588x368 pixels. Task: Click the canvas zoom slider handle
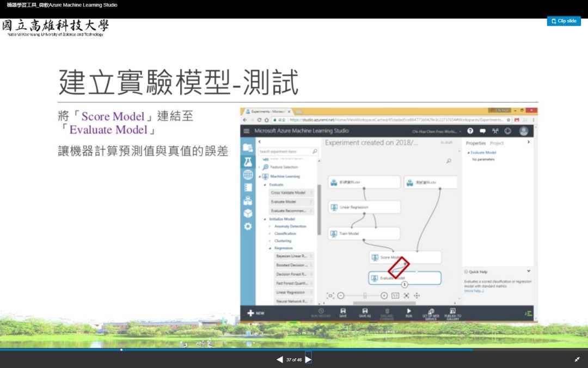[x=364, y=295]
